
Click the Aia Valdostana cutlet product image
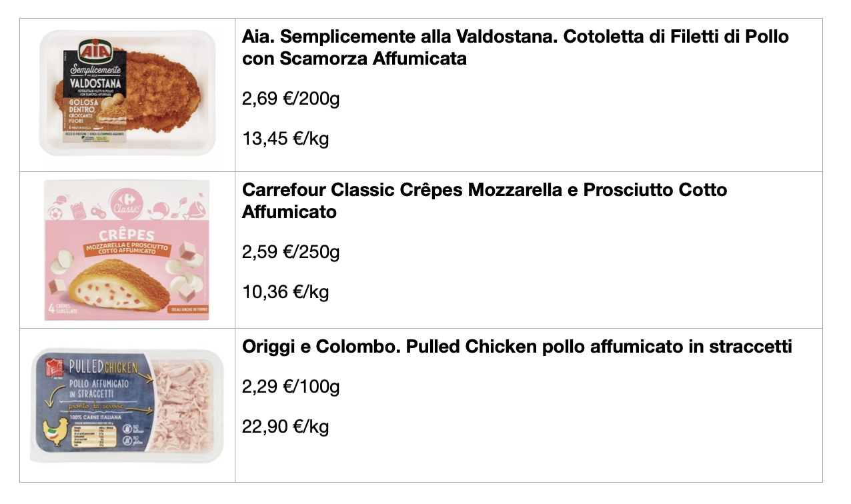128,93
